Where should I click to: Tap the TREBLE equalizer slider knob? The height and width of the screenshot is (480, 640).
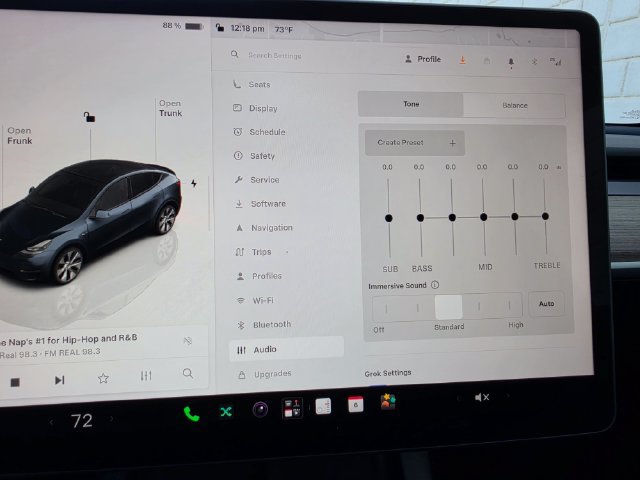pos(545,216)
